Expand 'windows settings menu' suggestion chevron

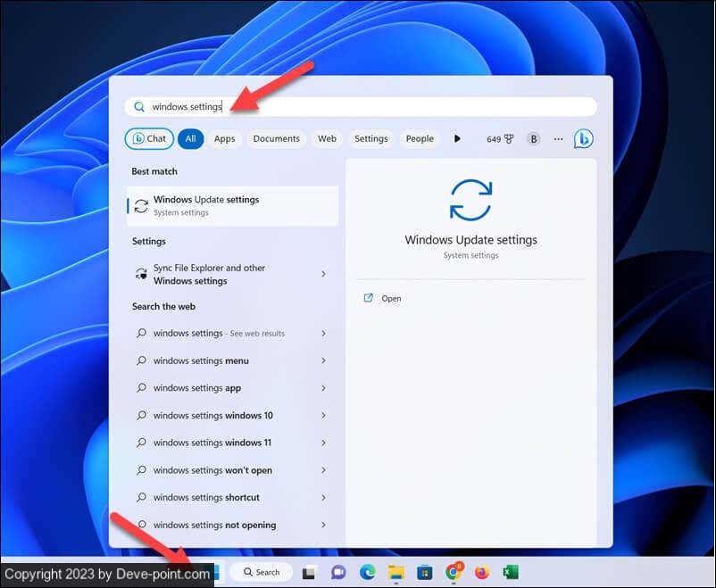(x=323, y=360)
